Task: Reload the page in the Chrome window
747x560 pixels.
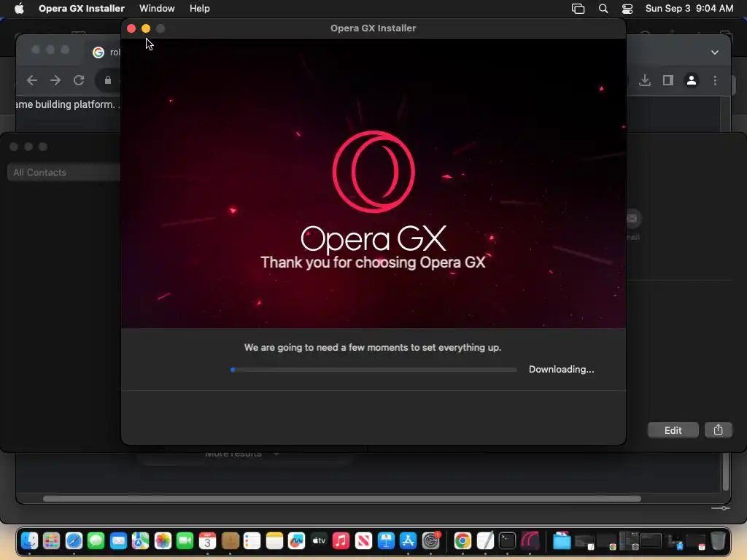Action: coord(79,80)
